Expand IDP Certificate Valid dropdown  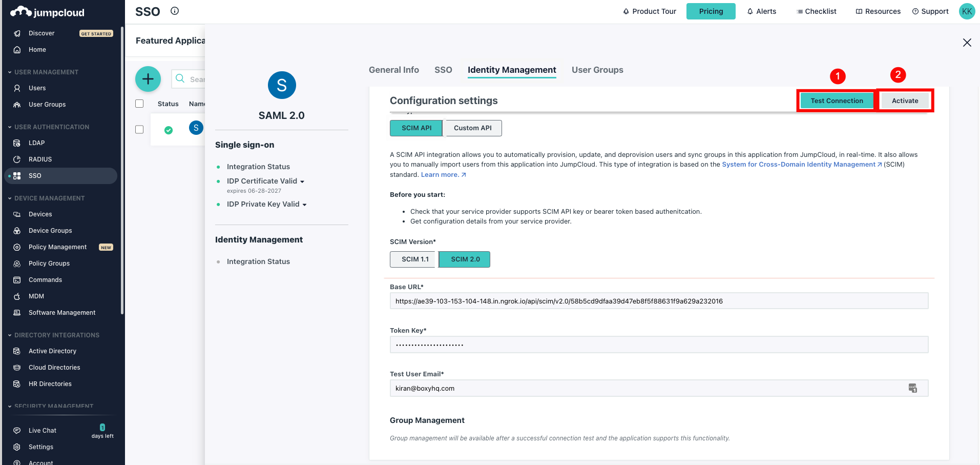[x=302, y=181]
